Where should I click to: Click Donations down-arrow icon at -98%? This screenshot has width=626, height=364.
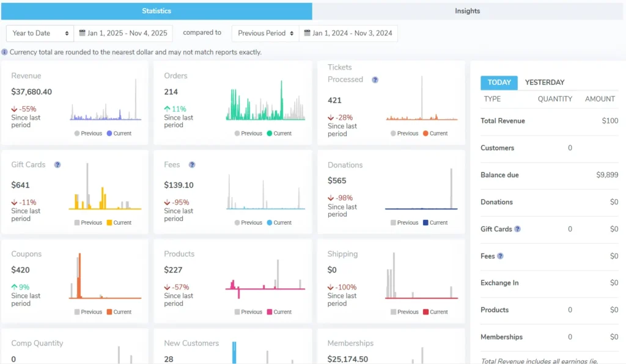pos(331,198)
